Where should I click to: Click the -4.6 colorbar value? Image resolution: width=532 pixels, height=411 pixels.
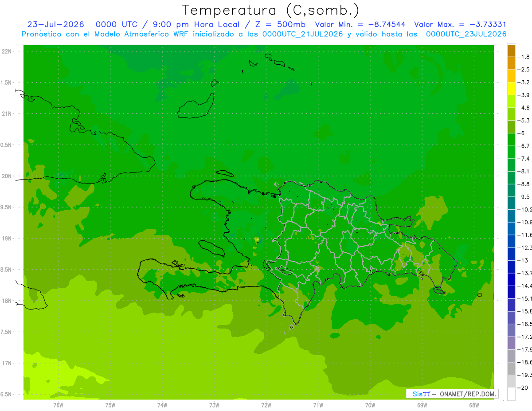click(524, 108)
